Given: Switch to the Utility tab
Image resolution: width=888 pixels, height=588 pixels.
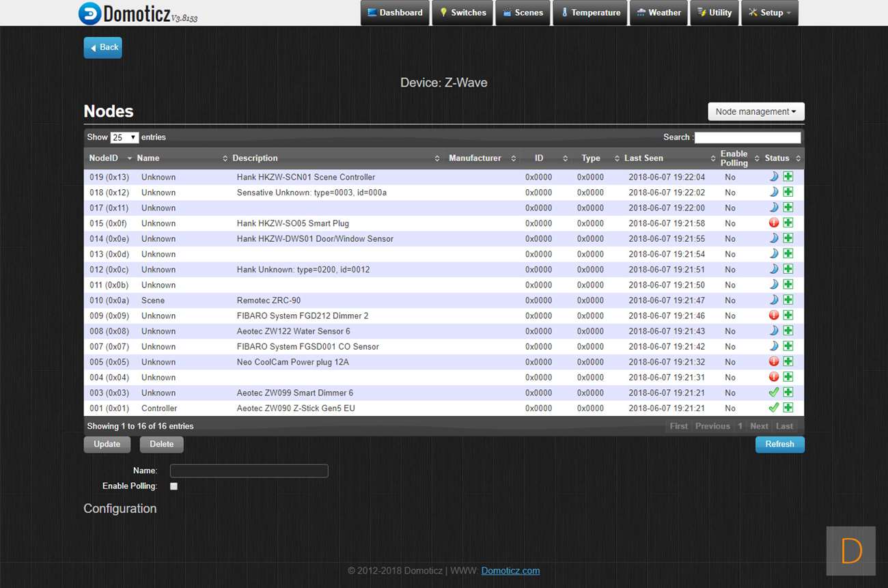Looking at the screenshot, I should click(x=714, y=13).
